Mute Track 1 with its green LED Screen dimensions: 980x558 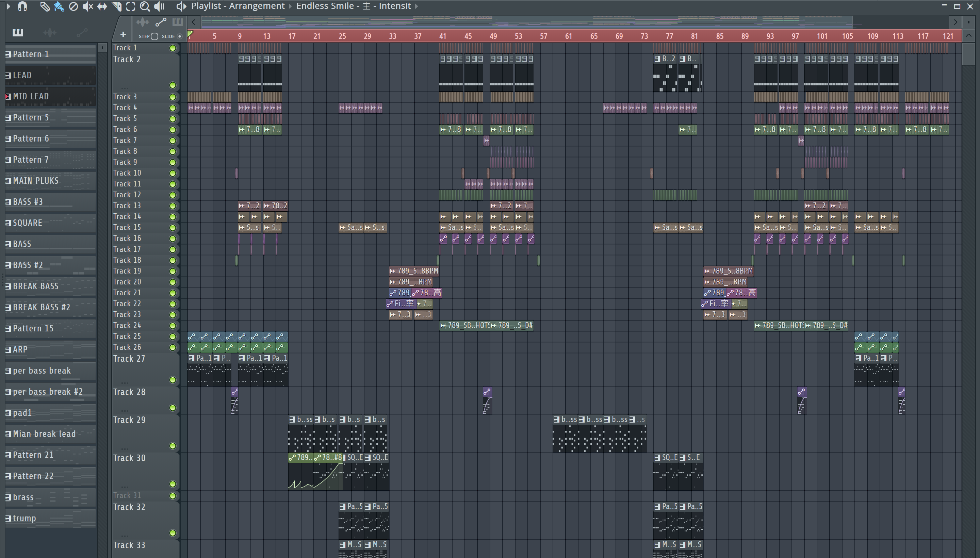(x=173, y=48)
